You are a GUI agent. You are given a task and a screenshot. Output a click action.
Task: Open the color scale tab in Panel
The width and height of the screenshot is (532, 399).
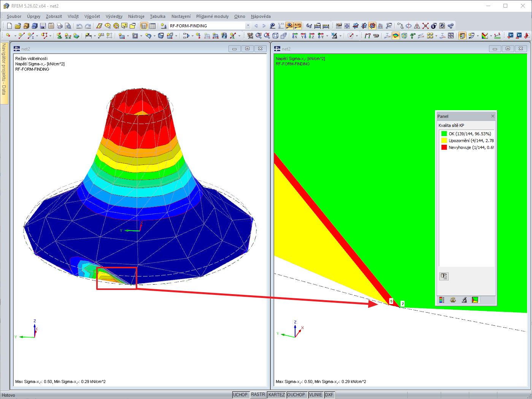441,300
